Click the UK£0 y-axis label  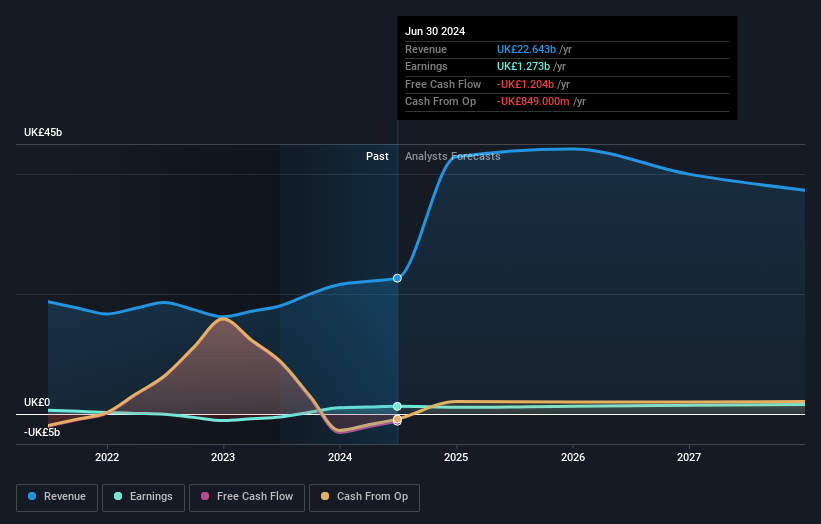point(37,403)
